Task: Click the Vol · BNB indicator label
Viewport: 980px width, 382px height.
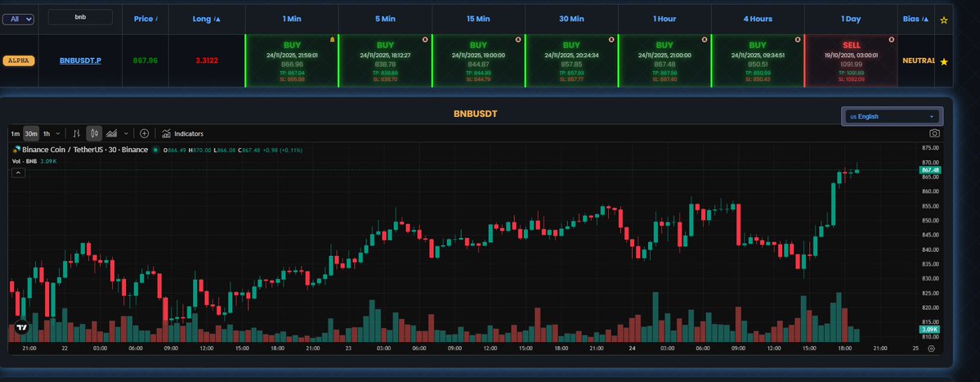Action: point(25,161)
